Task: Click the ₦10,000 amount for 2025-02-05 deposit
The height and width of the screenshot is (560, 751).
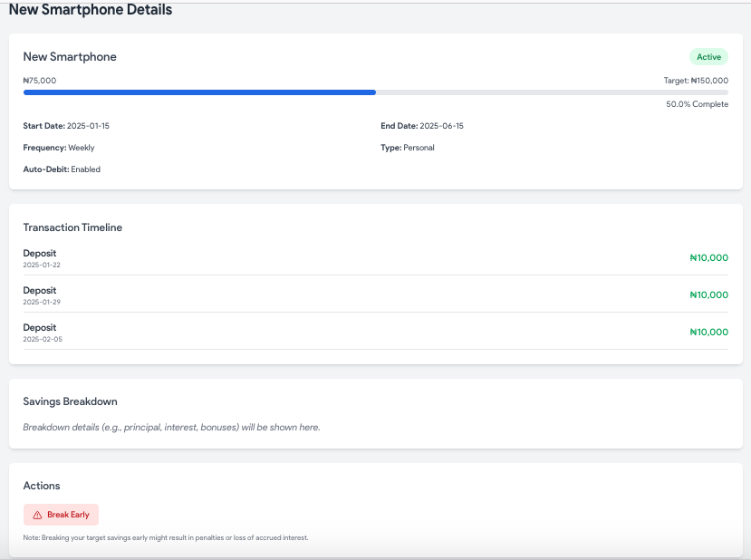Action: pos(708,332)
